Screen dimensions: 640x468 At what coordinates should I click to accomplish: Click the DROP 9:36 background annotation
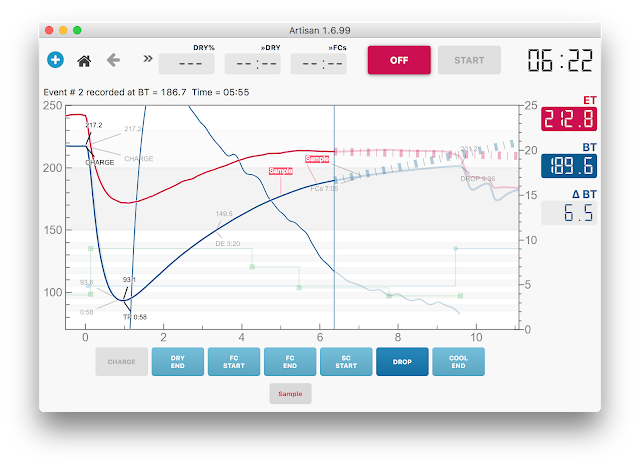478,179
